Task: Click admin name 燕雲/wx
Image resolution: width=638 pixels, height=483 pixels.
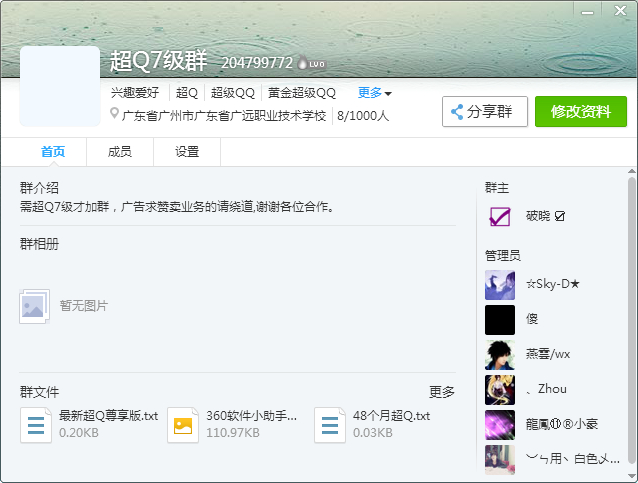Action: (x=548, y=354)
